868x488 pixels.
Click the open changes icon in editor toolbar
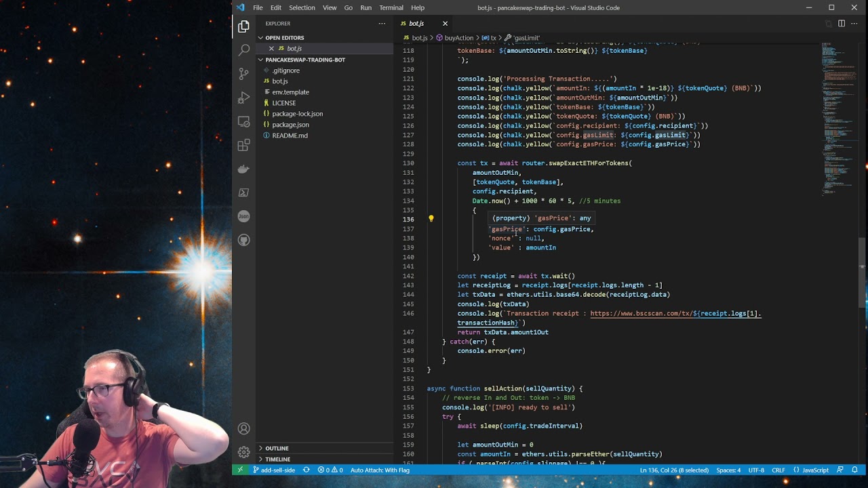[x=828, y=24]
